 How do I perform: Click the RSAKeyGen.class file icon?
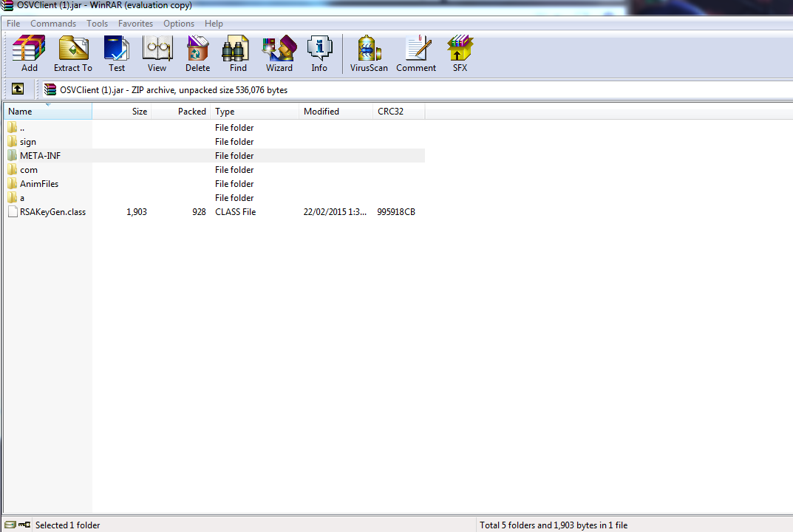click(x=13, y=211)
